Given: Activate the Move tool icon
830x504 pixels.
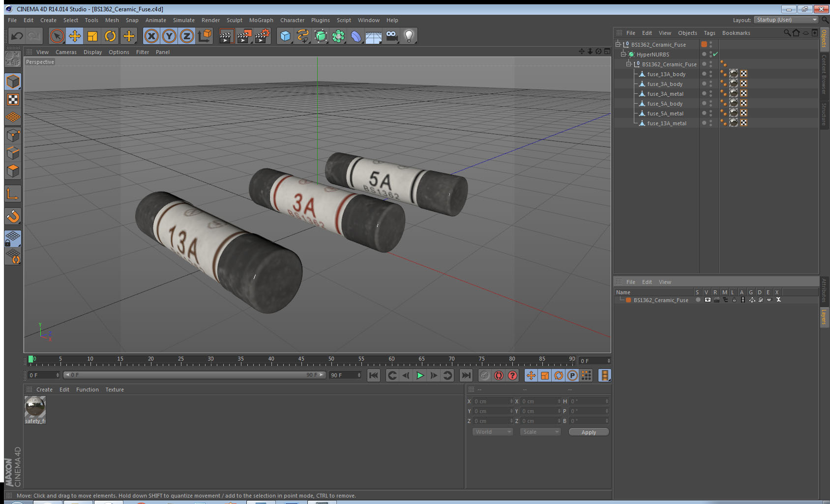Looking at the screenshot, I should (x=75, y=36).
